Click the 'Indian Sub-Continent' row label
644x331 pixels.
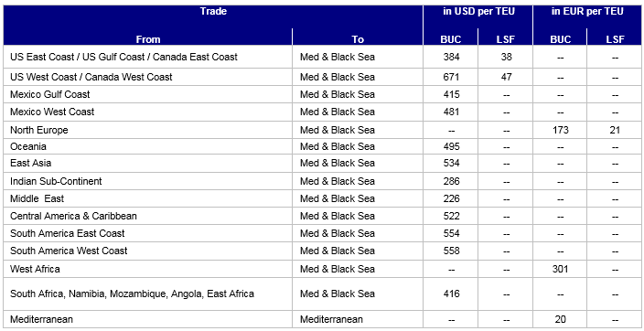pos(56,181)
